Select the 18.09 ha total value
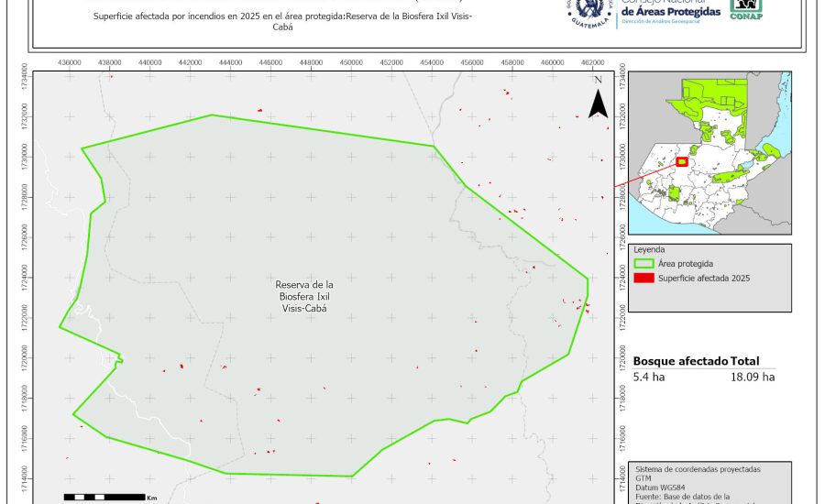 753,377
